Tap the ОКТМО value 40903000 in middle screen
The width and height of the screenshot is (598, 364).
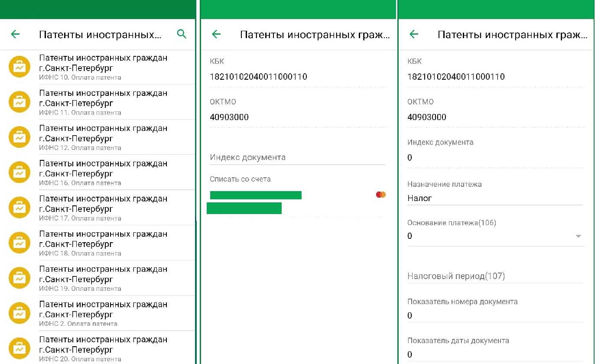pyautogui.click(x=229, y=117)
